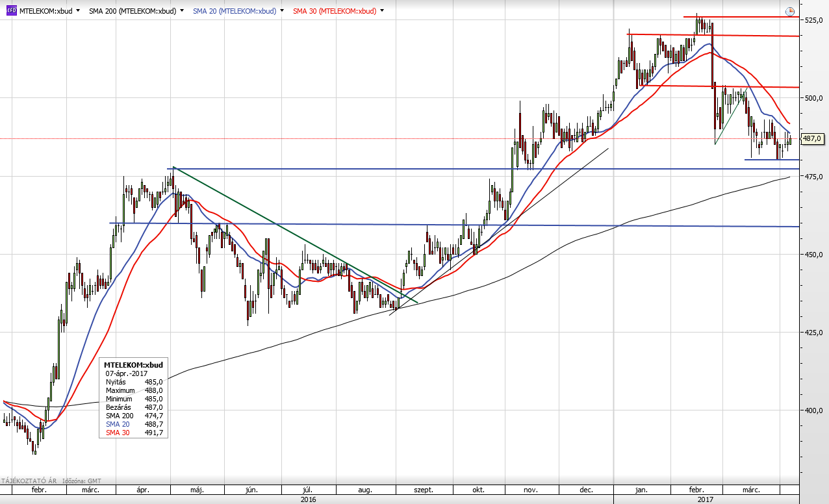Screen dimensions: 829x504
Task: Click the 475,0 price axis label
Action: point(814,176)
